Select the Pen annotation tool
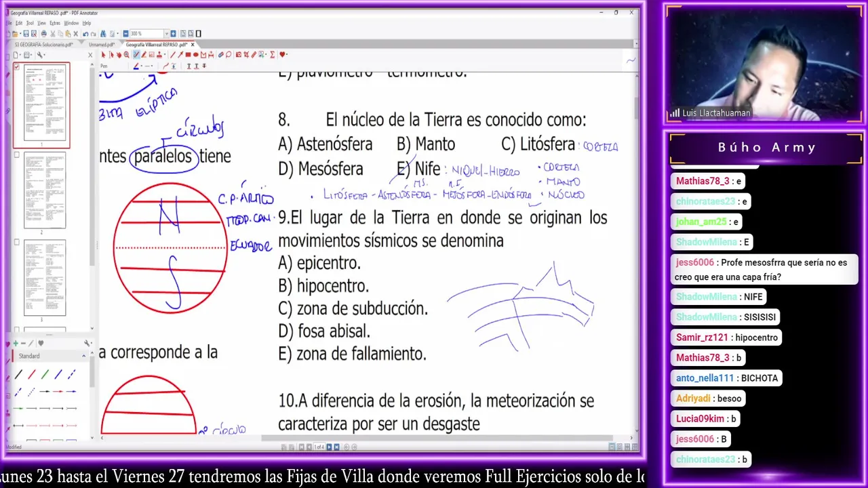Image resolution: width=868 pixels, height=488 pixels. (136, 55)
